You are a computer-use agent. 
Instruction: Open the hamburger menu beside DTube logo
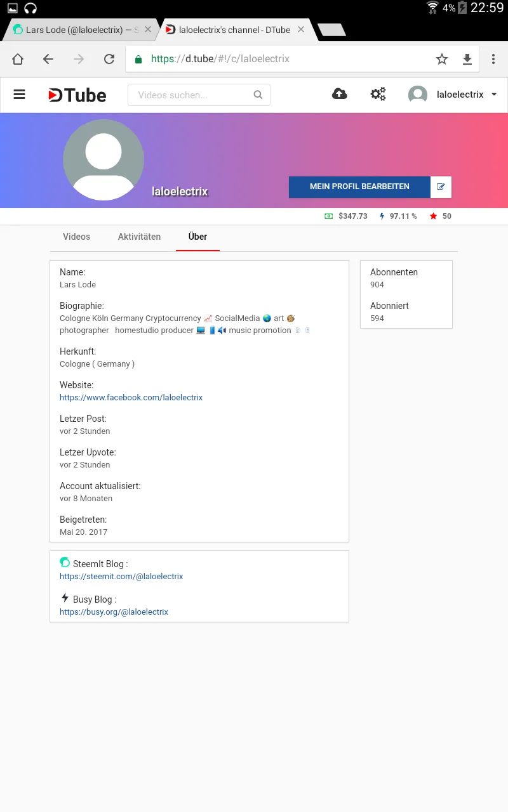click(19, 95)
